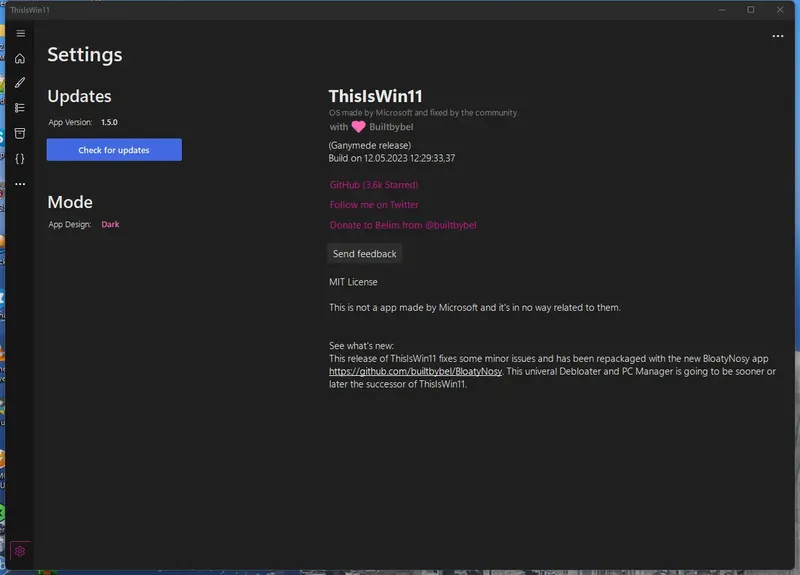The height and width of the screenshot is (575, 800).
Task: Open the checklist page icon in sidebar
Action: point(20,108)
